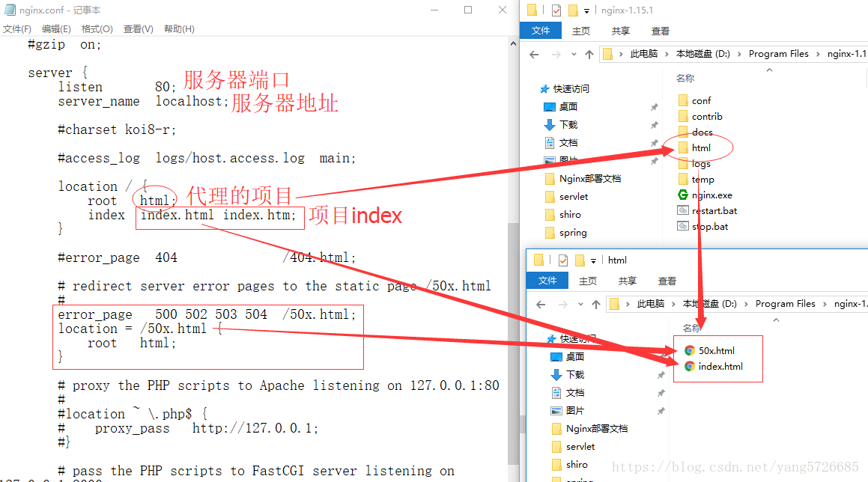Click the Notepad vertical scrollbar thumb
This screenshot has height=482, width=868.
pyautogui.click(x=513, y=343)
